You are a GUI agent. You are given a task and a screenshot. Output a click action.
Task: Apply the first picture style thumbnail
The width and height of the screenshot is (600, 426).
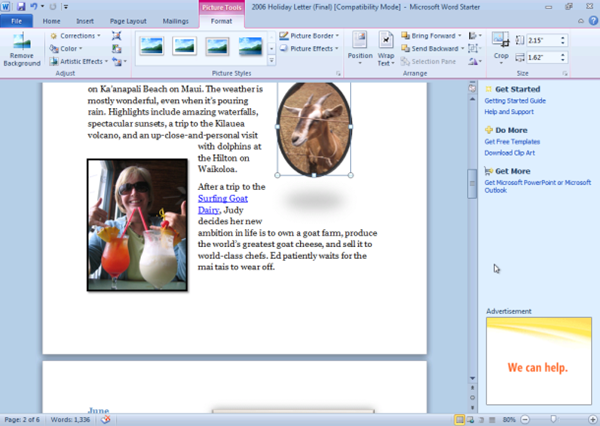(152, 45)
